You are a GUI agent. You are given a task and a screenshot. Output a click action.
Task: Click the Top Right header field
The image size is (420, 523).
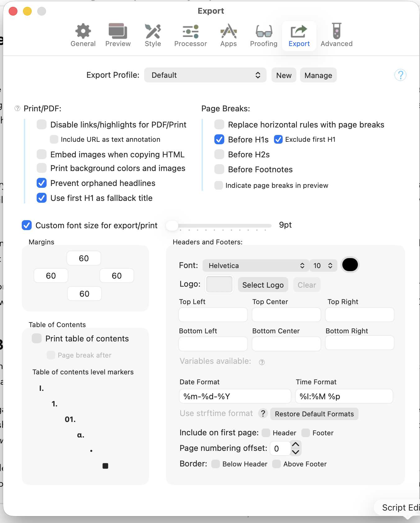click(360, 315)
